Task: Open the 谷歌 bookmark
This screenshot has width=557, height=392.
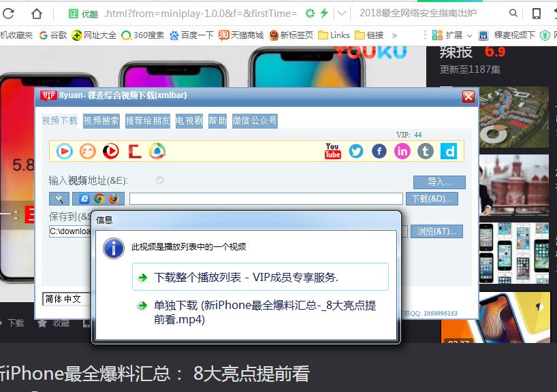Action: pyautogui.click(x=53, y=35)
